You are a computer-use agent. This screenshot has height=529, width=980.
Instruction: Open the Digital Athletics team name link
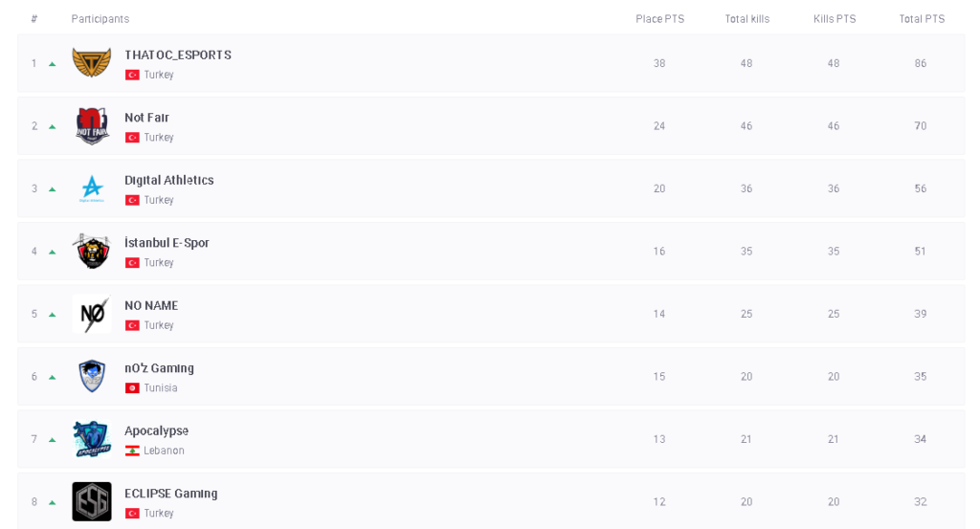coord(168,181)
